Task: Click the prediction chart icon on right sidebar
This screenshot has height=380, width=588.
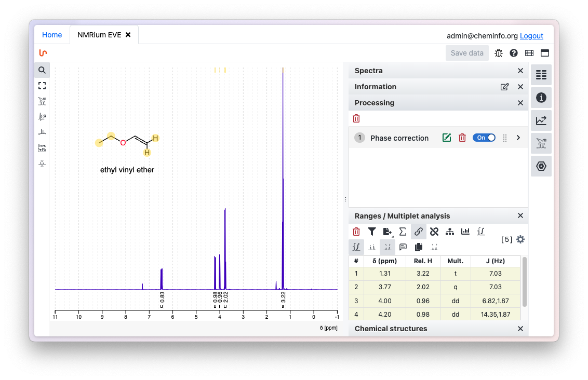Action: click(x=541, y=120)
